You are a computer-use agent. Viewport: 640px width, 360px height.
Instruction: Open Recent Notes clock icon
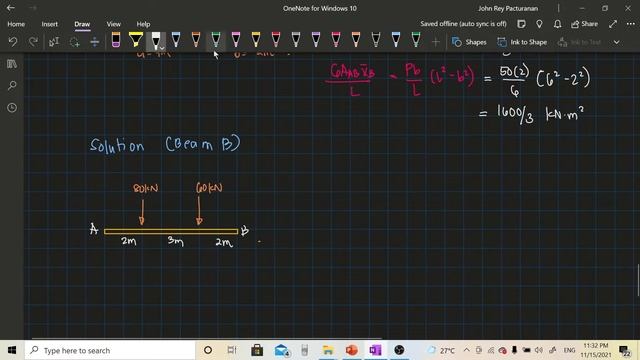pyautogui.click(x=12, y=107)
